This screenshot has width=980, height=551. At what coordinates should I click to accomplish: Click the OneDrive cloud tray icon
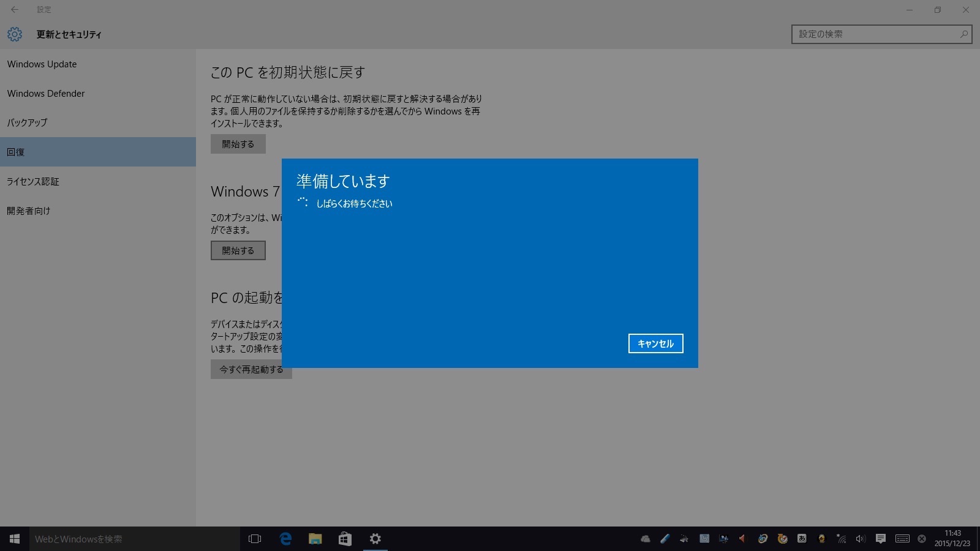[x=646, y=539]
